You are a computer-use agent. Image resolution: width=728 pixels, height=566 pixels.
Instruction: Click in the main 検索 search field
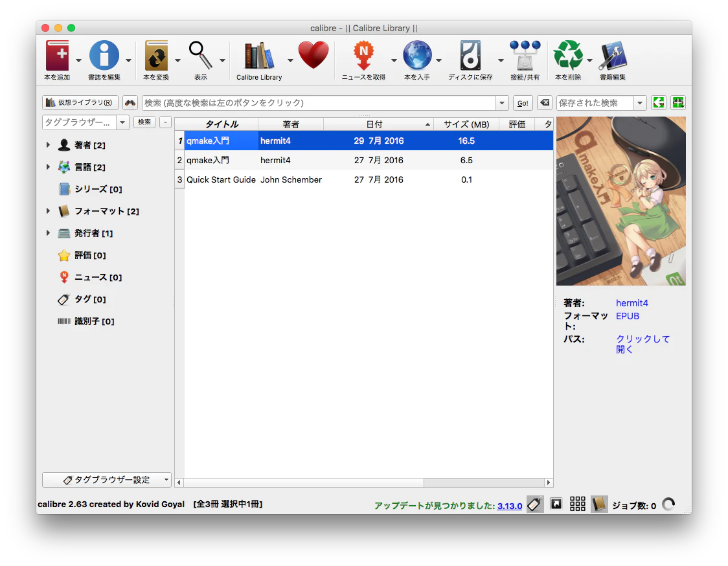pos(319,103)
